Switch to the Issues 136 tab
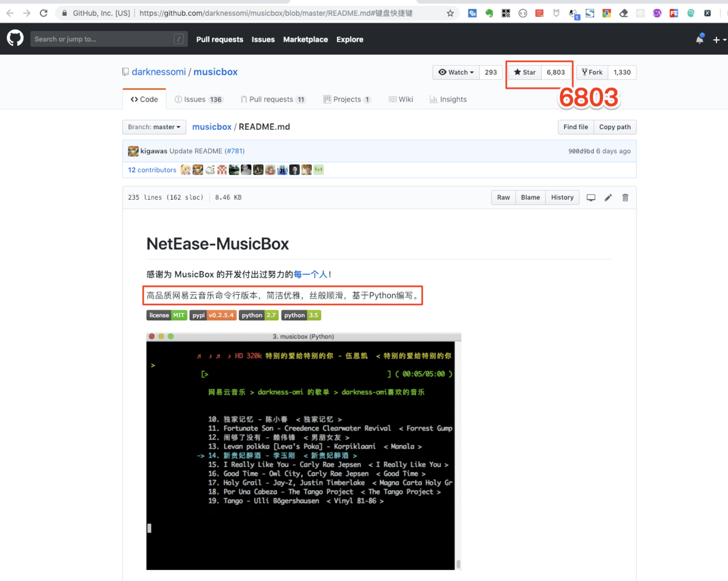This screenshot has height=581, width=728. click(199, 99)
